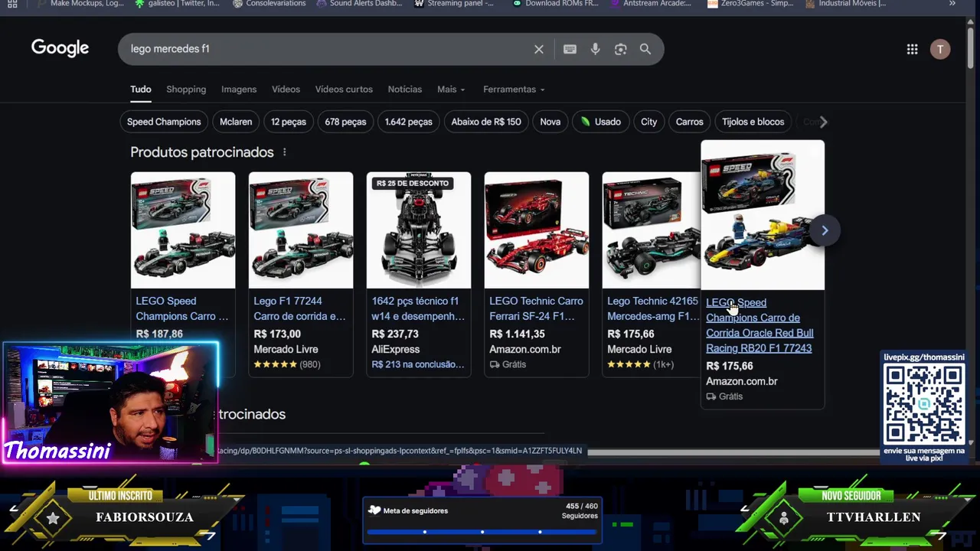Apply the Tijolos e blocos filter chip

point(753,122)
